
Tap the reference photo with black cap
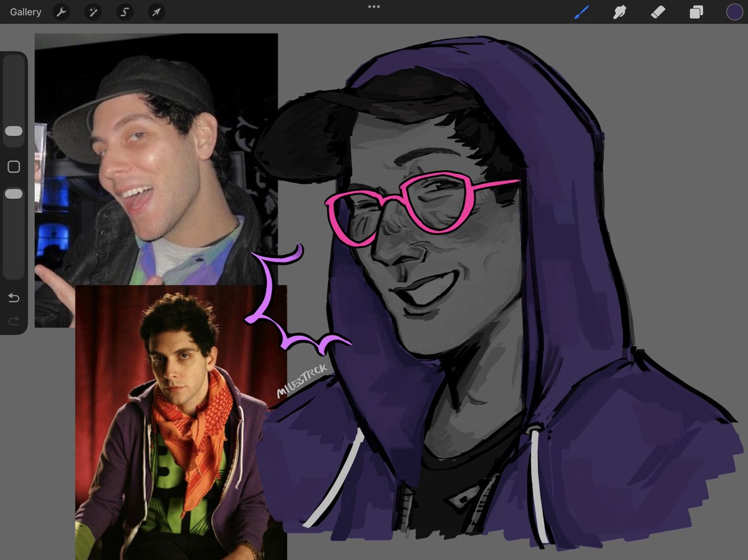[156, 159]
